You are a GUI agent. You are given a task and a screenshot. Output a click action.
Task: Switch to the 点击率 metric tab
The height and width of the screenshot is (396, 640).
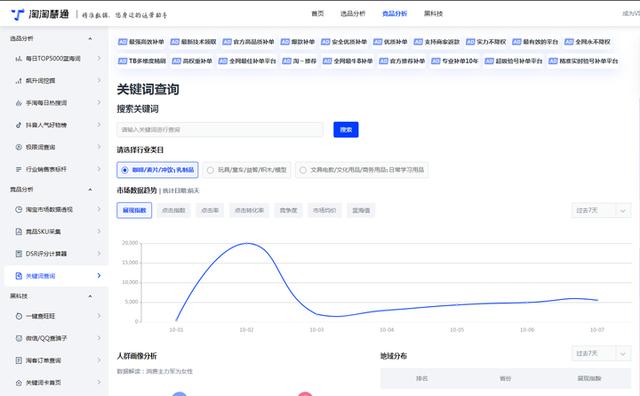point(210,210)
